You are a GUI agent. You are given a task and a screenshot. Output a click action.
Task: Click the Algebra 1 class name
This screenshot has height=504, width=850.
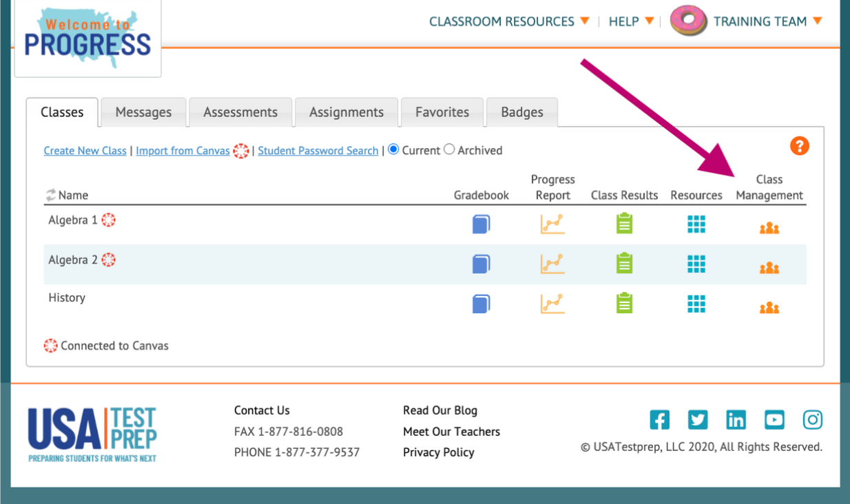(73, 220)
